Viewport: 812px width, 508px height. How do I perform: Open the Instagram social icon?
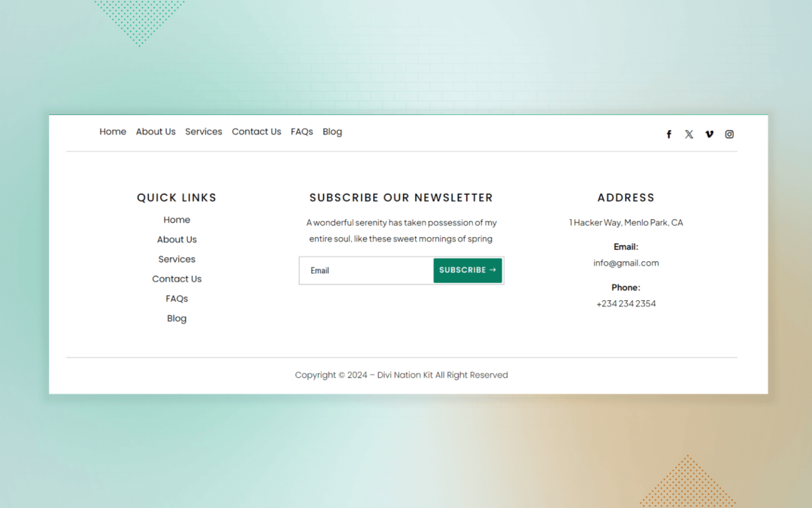(x=729, y=134)
